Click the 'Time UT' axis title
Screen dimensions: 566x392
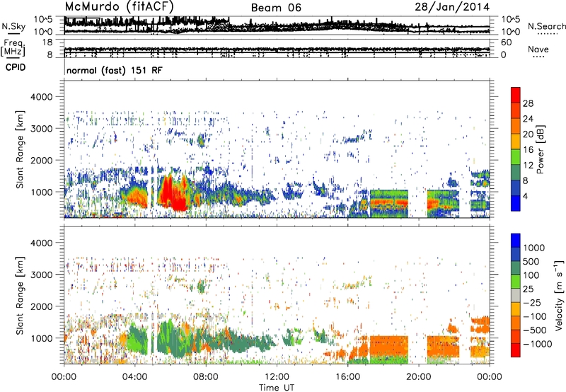tap(277, 387)
